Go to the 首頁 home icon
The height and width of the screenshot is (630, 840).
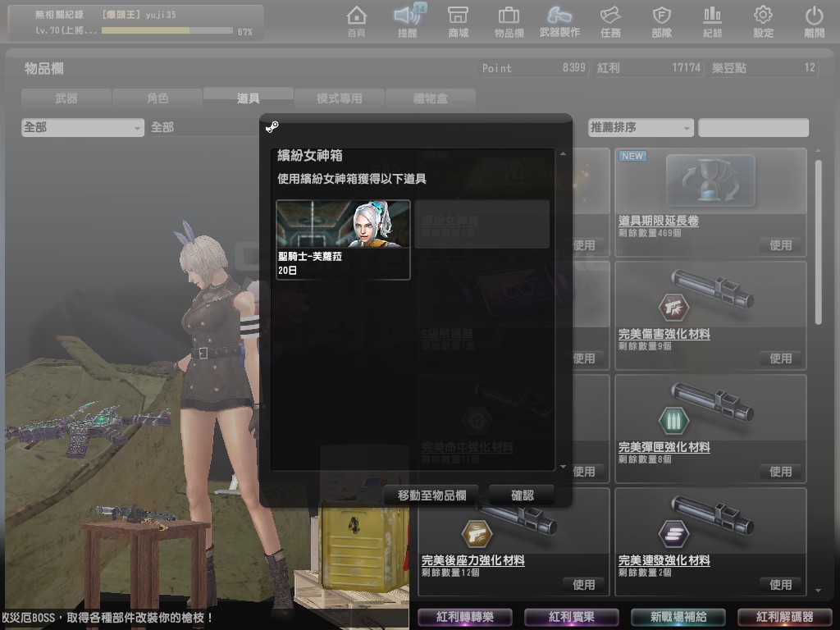pos(356,21)
